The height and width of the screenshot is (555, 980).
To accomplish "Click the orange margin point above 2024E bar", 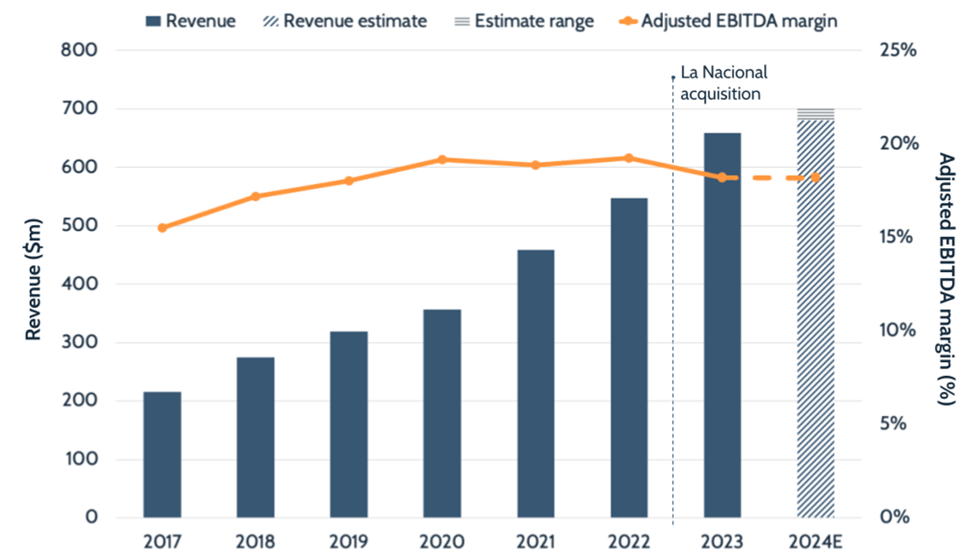I will point(816,177).
